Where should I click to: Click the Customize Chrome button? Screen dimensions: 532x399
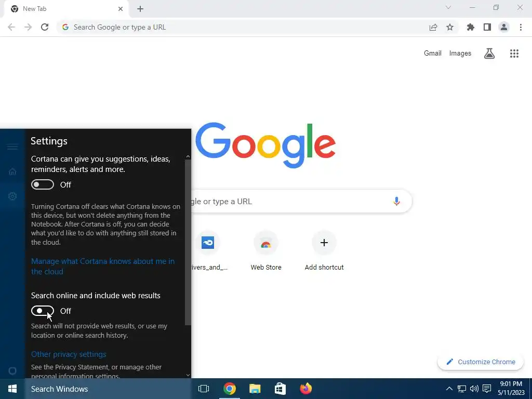482,362
